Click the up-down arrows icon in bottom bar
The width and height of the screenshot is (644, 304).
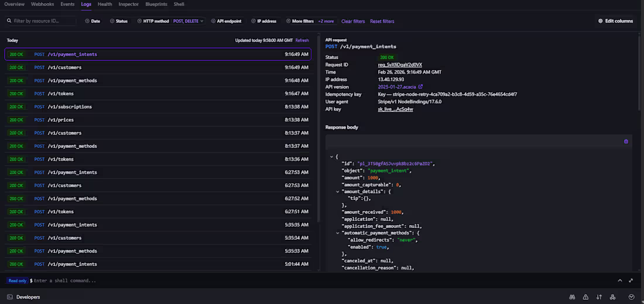tap(600, 297)
